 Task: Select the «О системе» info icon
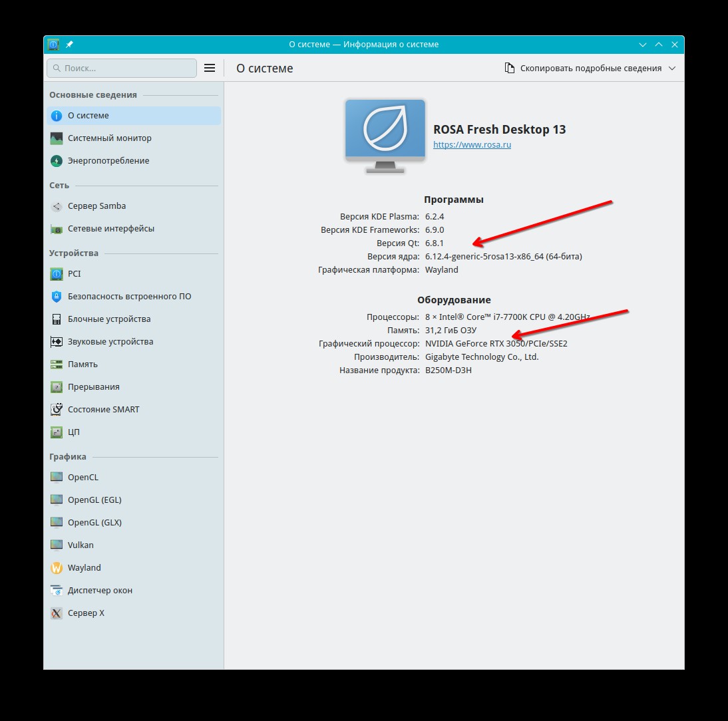56,116
